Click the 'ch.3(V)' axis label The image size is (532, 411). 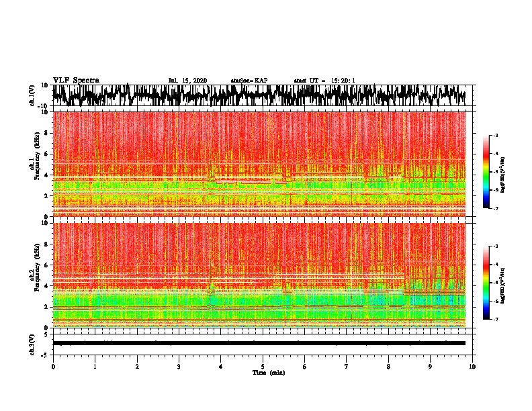tap(32, 345)
